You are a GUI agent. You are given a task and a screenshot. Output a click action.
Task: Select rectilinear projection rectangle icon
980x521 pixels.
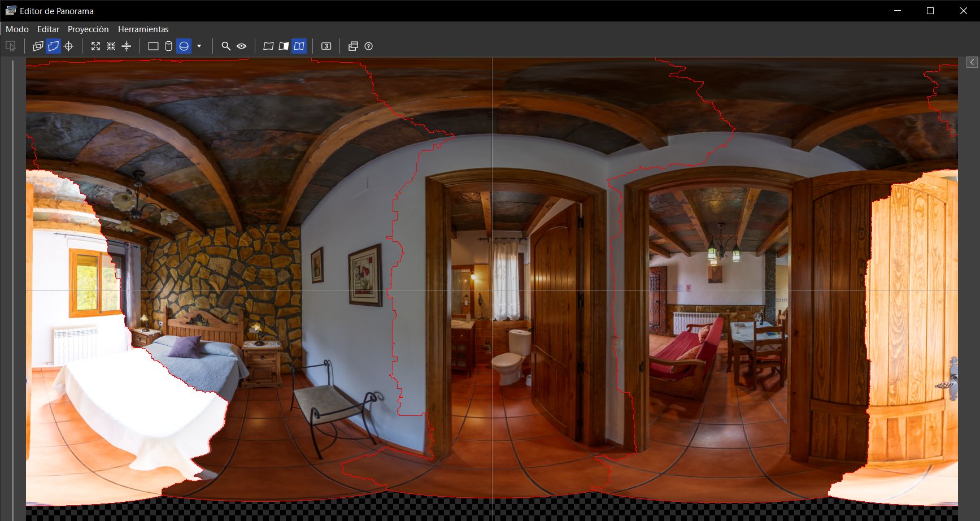click(x=153, y=46)
